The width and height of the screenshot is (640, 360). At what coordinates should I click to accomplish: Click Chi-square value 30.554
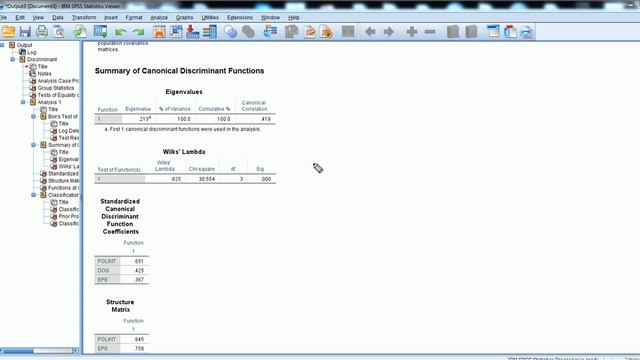(207, 179)
